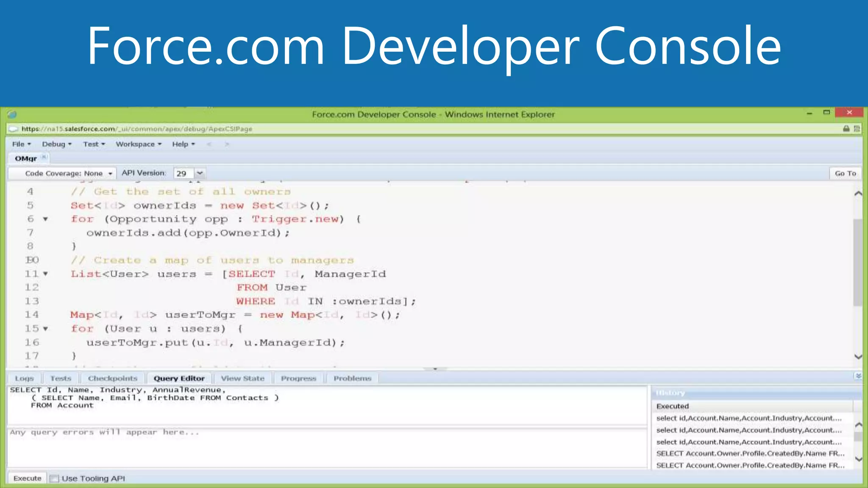Click the back navigation arrow in menu bar
The height and width of the screenshot is (488, 868).
point(209,144)
